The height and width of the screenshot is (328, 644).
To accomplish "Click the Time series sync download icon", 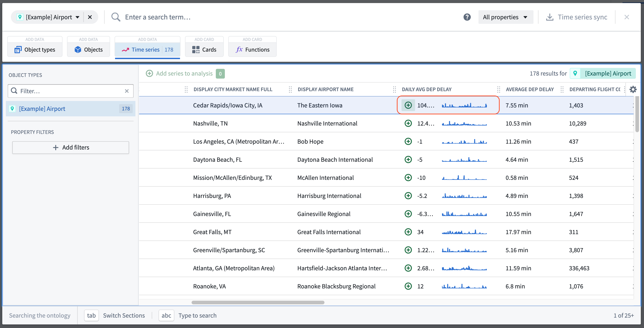I will point(550,17).
